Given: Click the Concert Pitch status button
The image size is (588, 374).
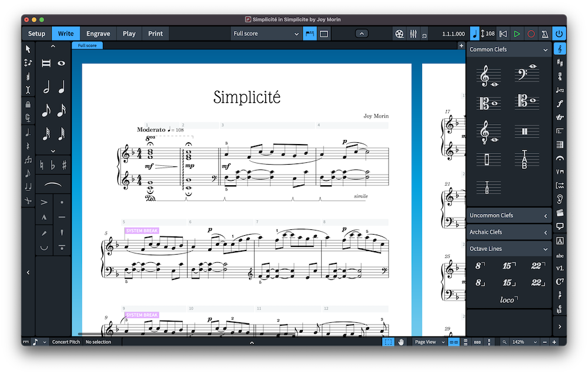Looking at the screenshot, I should [66, 342].
